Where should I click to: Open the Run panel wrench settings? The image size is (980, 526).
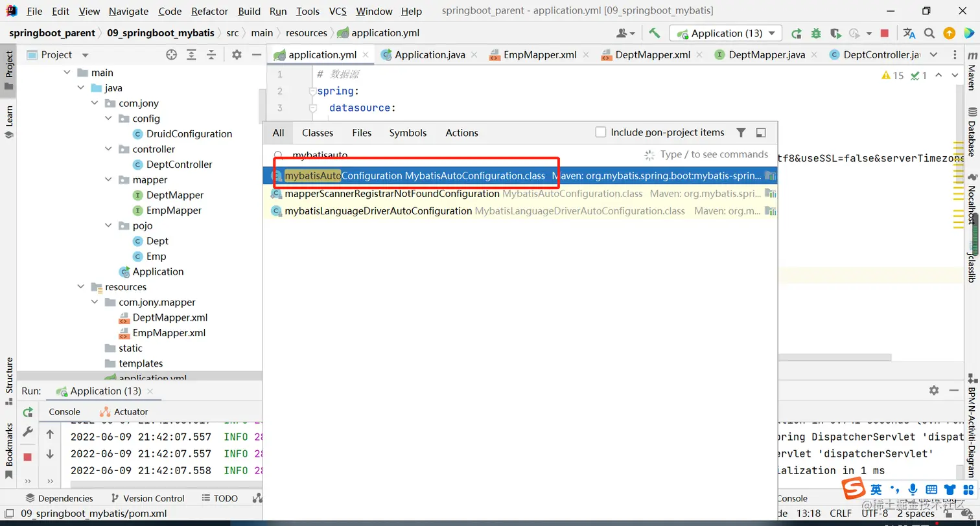point(28,432)
